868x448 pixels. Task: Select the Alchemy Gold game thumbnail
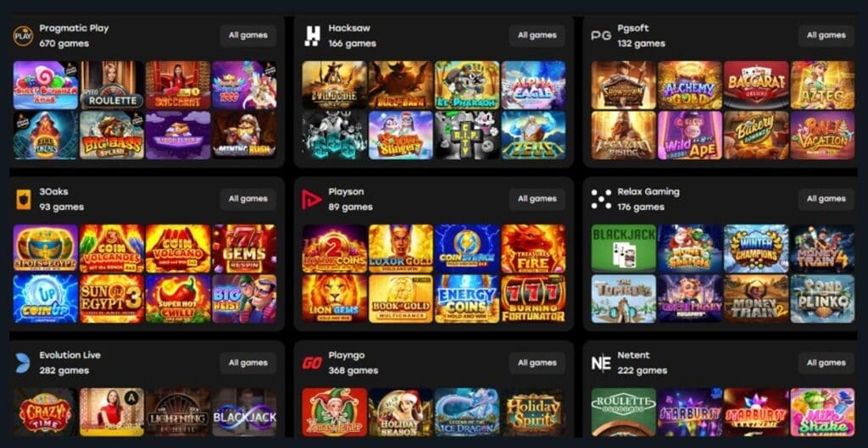point(690,86)
